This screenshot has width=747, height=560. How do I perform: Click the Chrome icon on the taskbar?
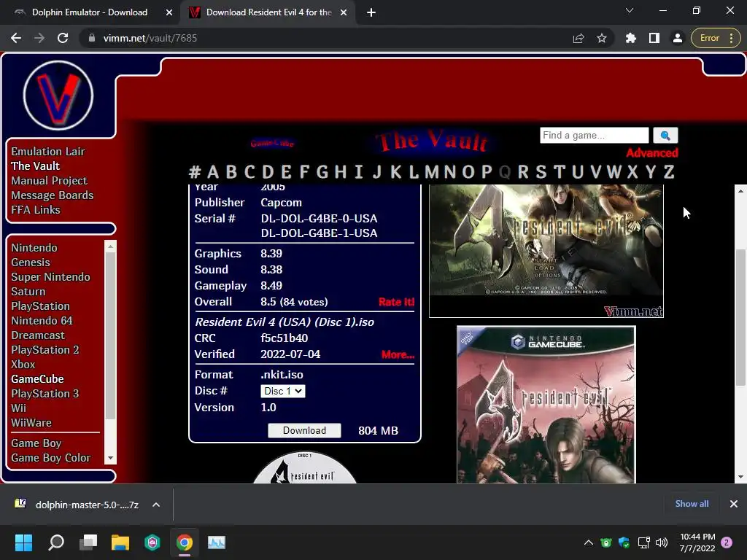point(185,542)
